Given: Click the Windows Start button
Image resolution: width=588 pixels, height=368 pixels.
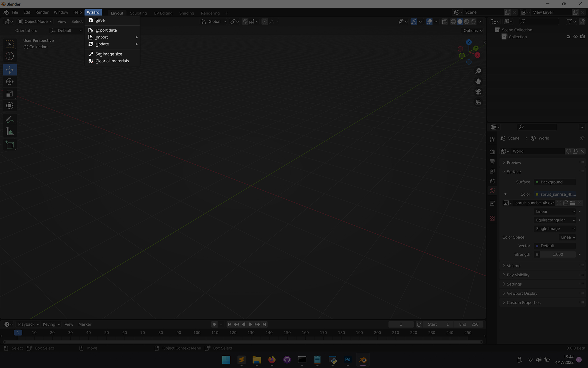Looking at the screenshot, I should tap(226, 360).
